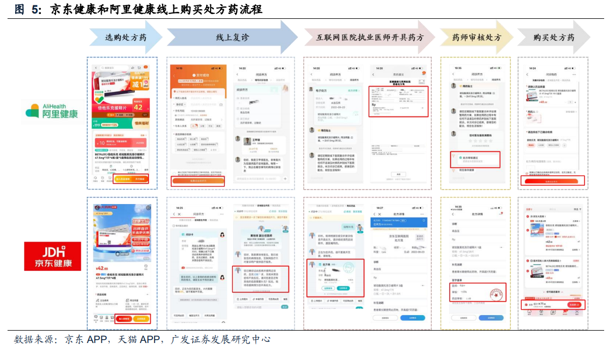Viewport: 616px width, 364px height.
Task: Click drug thumbnail on AliHealth 14:24 purchase screen
Action: (532, 95)
